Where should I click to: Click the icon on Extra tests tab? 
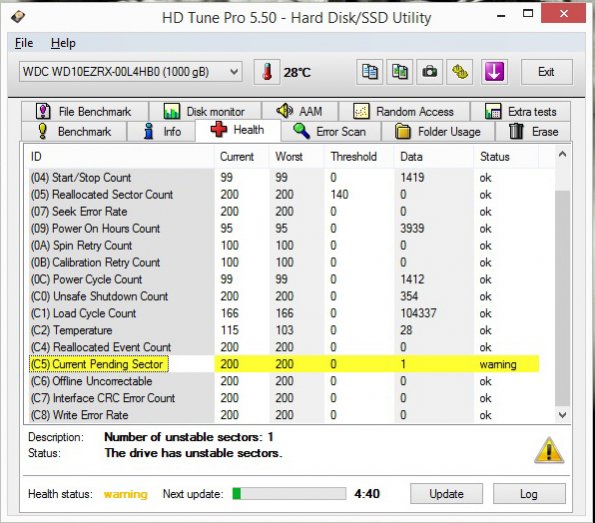[493, 112]
